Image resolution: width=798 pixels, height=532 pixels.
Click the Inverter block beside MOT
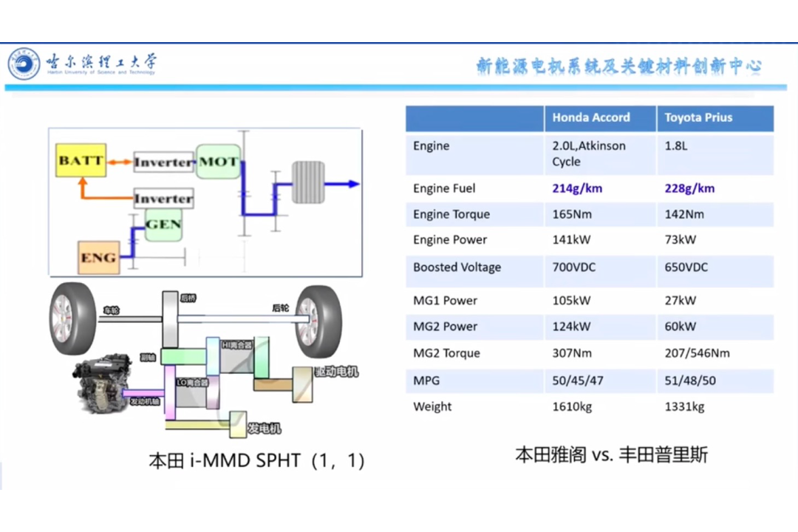coord(164,163)
